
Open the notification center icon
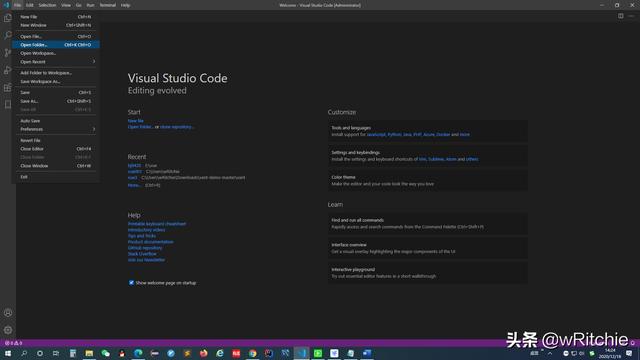[x=629, y=353]
